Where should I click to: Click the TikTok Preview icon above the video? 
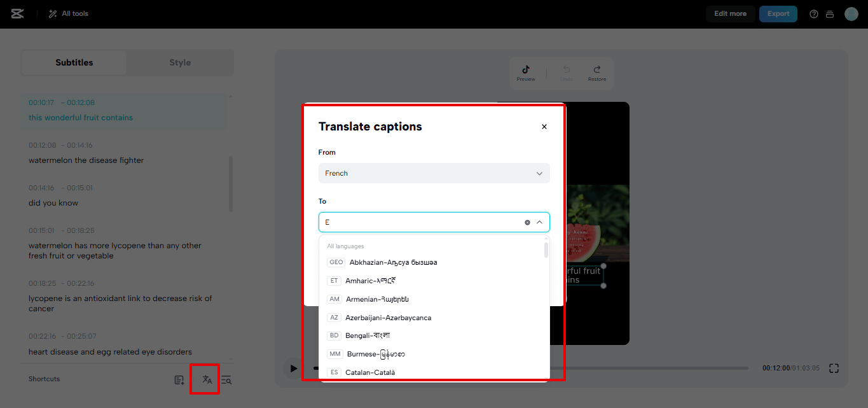pyautogui.click(x=526, y=70)
